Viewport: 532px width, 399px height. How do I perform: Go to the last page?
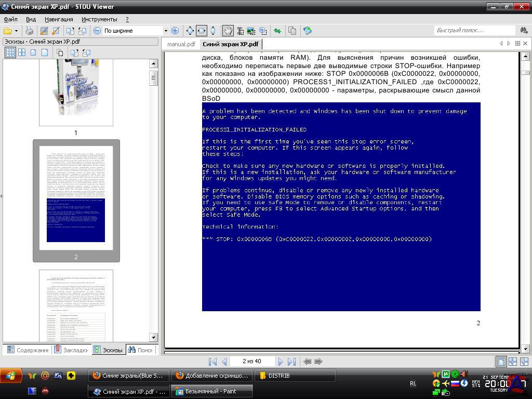[x=291, y=361]
